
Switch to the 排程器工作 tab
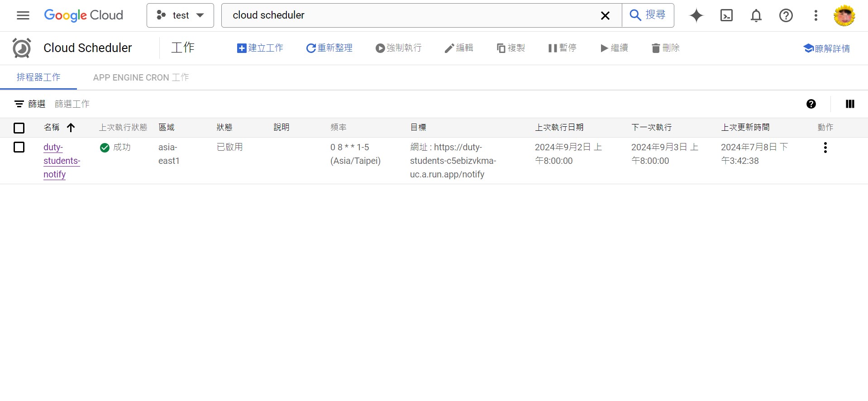point(38,77)
